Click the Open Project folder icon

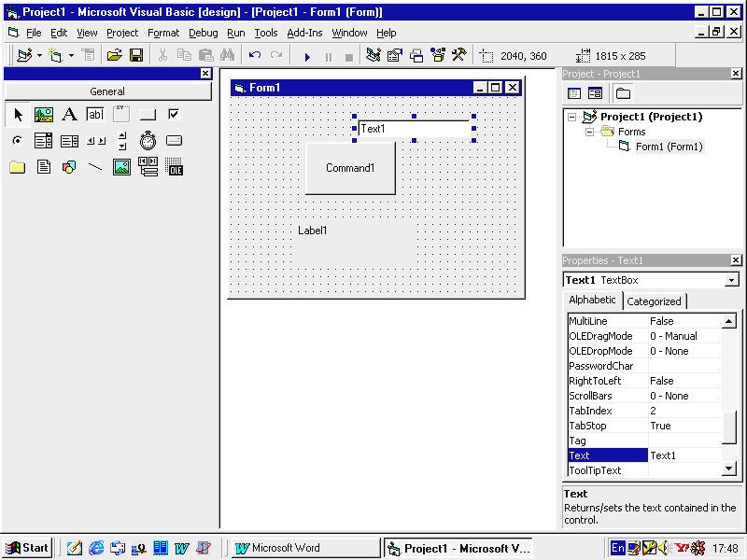[x=114, y=56]
